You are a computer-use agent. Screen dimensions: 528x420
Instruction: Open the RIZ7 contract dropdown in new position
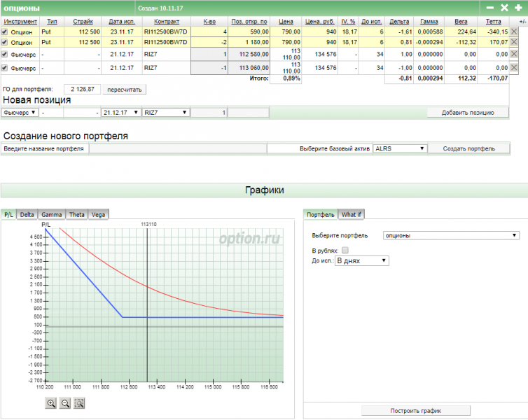click(x=165, y=112)
